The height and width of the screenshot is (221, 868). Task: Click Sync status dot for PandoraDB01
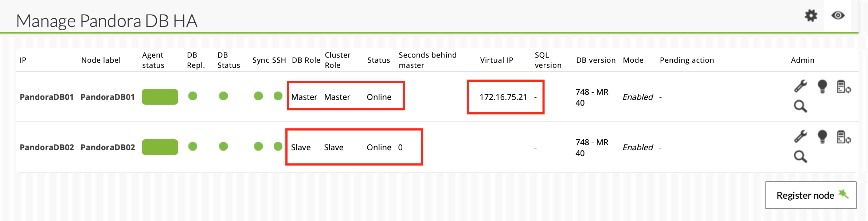point(258,96)
